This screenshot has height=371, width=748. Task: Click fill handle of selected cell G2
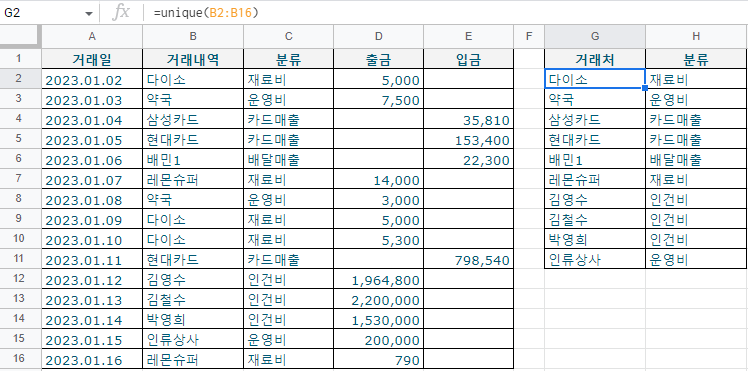point(645,88)
